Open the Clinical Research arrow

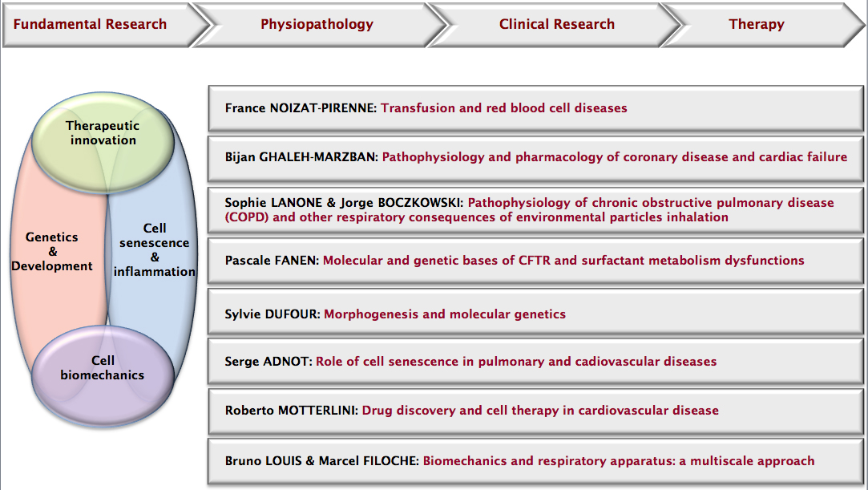555,24
